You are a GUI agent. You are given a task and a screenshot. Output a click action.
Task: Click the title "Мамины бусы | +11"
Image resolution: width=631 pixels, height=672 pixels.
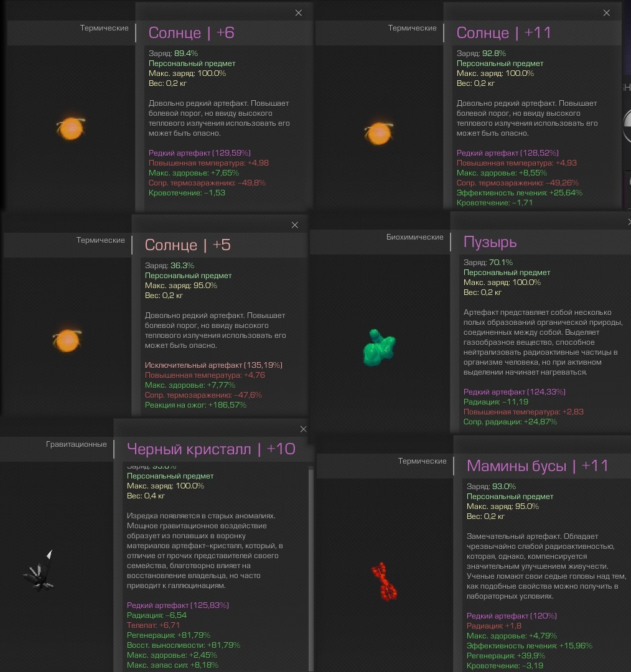click(537, 465)
